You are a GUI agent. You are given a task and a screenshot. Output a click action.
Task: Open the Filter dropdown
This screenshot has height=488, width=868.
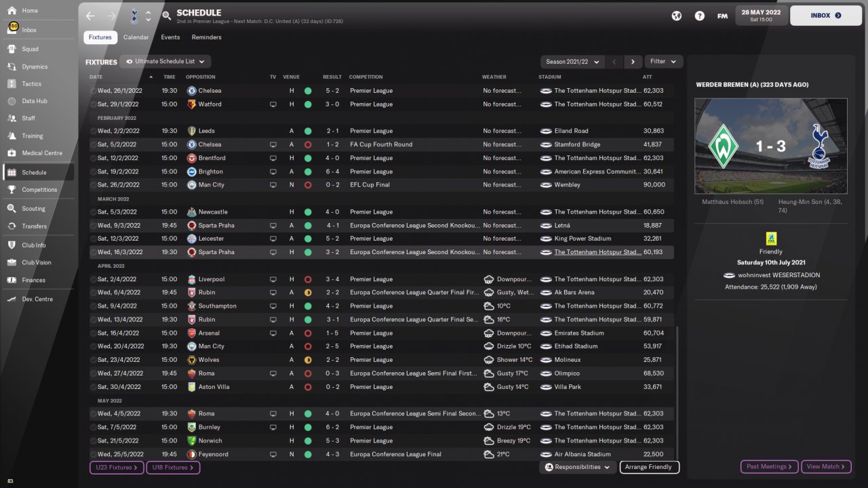(663, 62)
